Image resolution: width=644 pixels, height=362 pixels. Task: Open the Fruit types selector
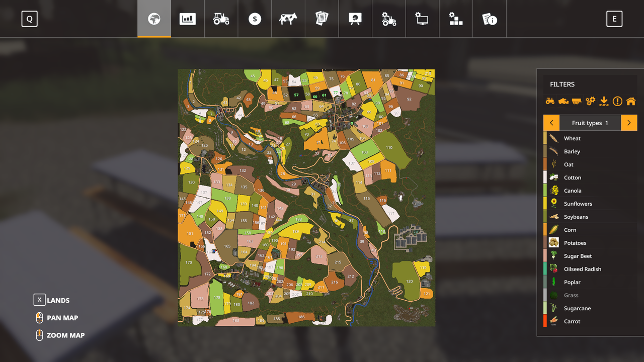pyautogui.click(x=590, y=123)
